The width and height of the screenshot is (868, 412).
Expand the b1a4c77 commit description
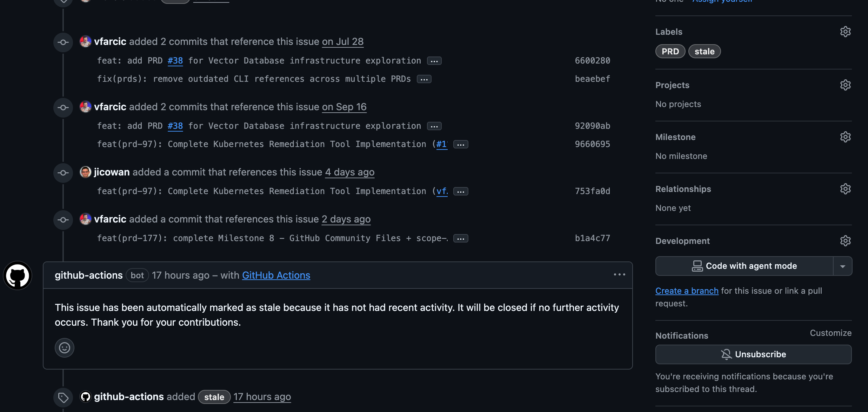(x=460, y=239)
